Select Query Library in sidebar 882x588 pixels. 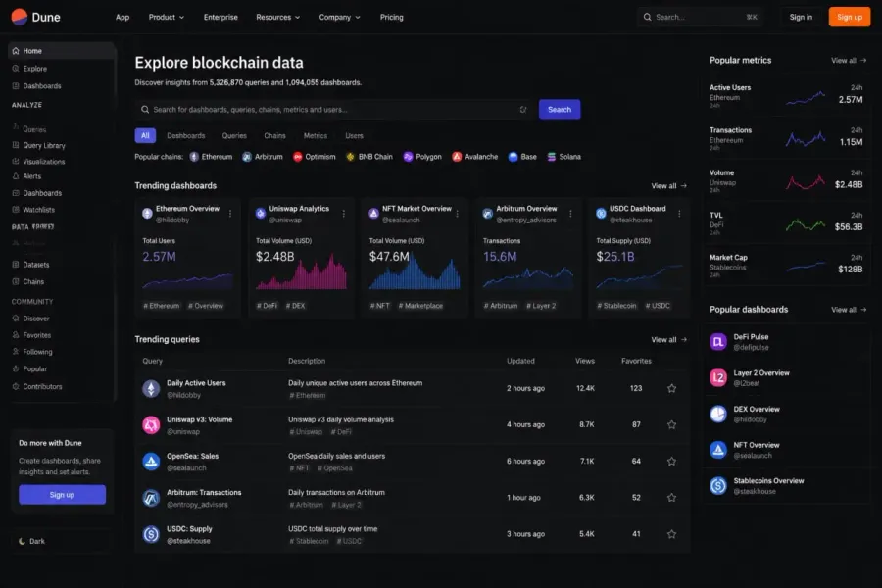click(44, 145)
